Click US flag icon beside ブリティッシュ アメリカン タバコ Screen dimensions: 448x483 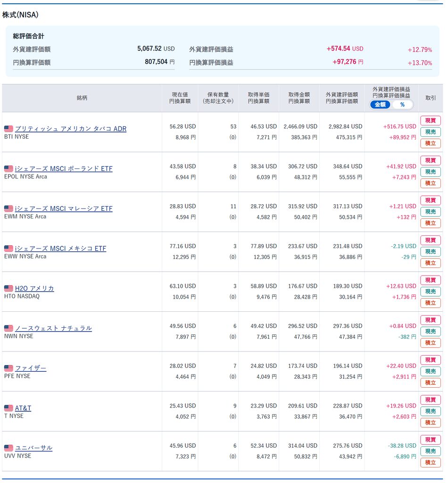[8, 129]
